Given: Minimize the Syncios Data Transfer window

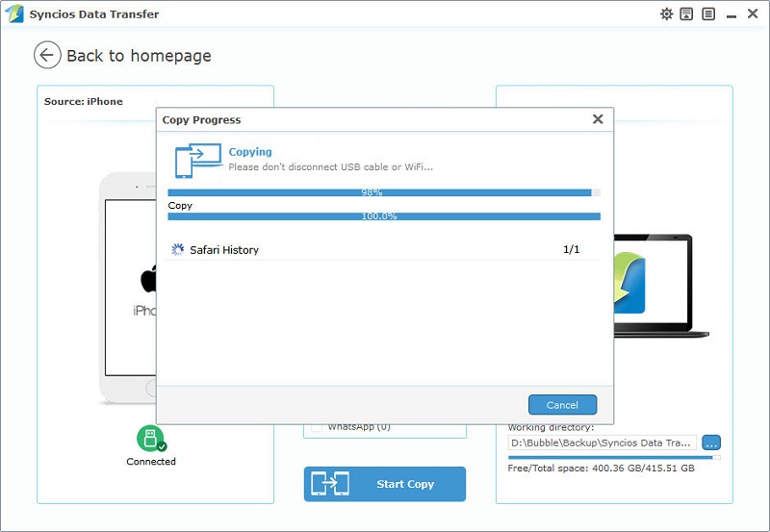Looking at the screenshot, I should (x=731, y=16).
